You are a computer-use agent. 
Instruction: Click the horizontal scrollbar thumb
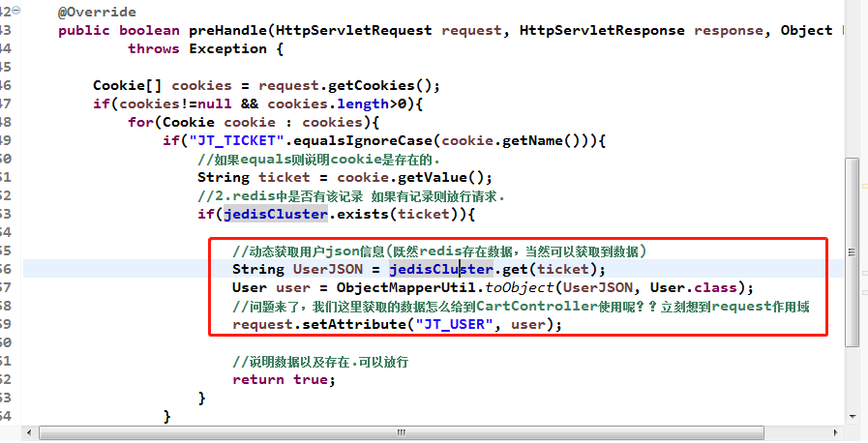[x=402, y=432]
